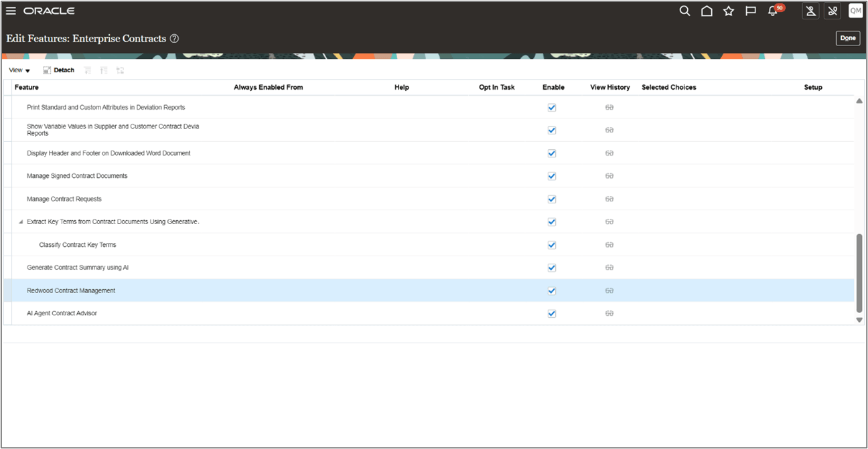Click the Done button
Image resolution: width=868 pixels, height=449 pixels.
pyautogui.click(x=847, y=38)
